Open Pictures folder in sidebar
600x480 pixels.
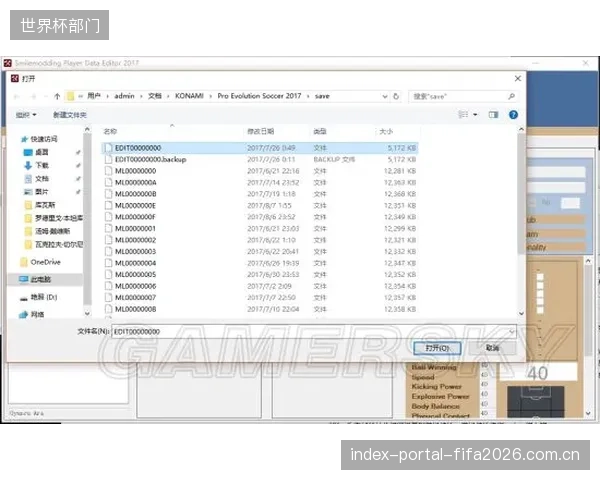[x=36, y=192]
